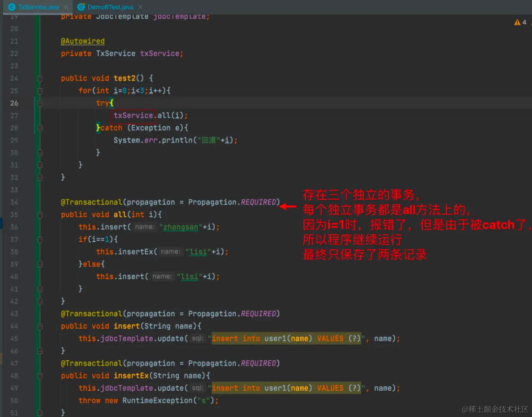Click the @Transactional annotation on line 47
This screenshot has width=532, height=417.
point(91,363)
